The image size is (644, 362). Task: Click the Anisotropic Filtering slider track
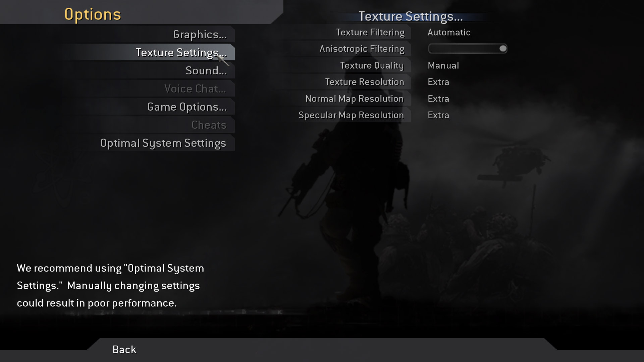point(463,49)
